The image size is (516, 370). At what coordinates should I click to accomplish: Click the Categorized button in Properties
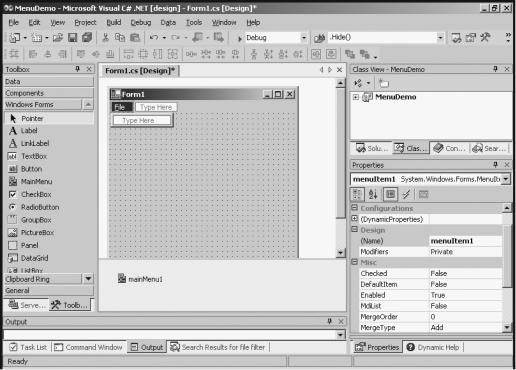357,194
